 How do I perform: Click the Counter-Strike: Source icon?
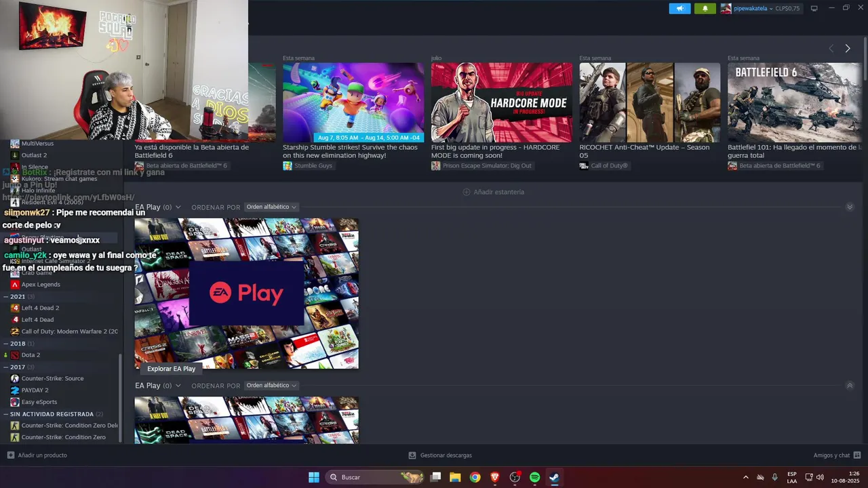pyautogui.click(x=15, y=378)
